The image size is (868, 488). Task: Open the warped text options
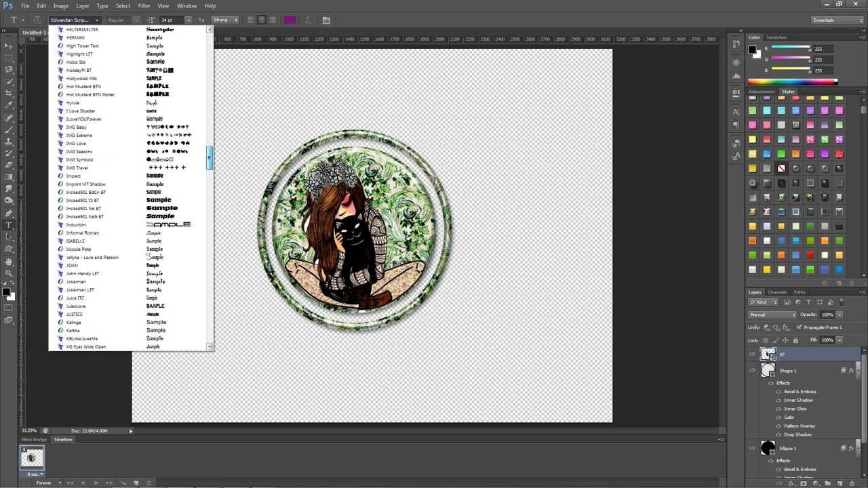coord(309,20)
